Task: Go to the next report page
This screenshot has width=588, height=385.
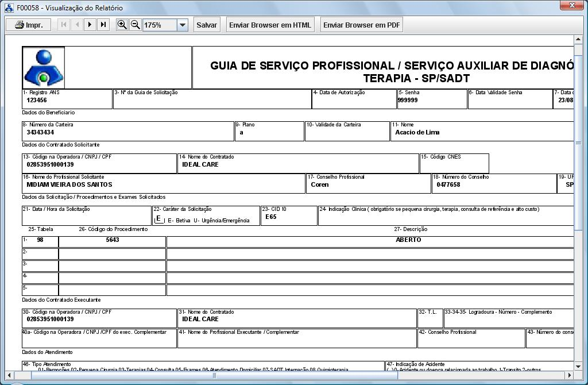Action: 90,25
